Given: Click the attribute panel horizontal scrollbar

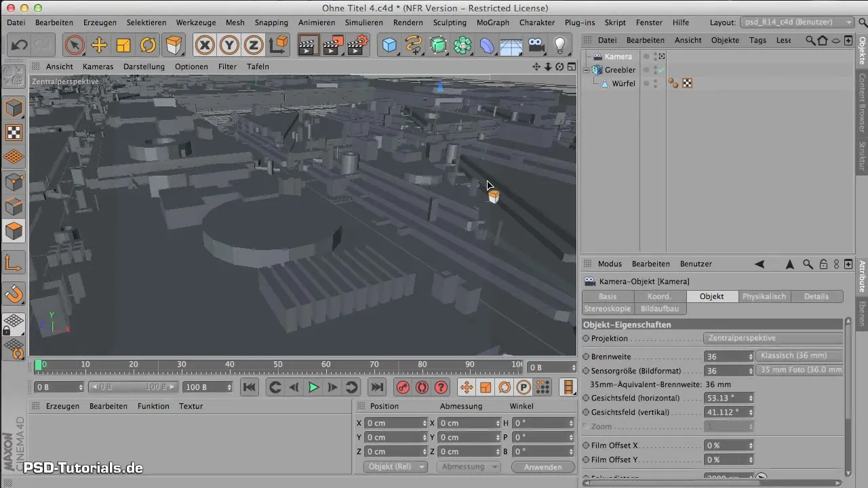Looking at the screenshot, I should [711, 483].
